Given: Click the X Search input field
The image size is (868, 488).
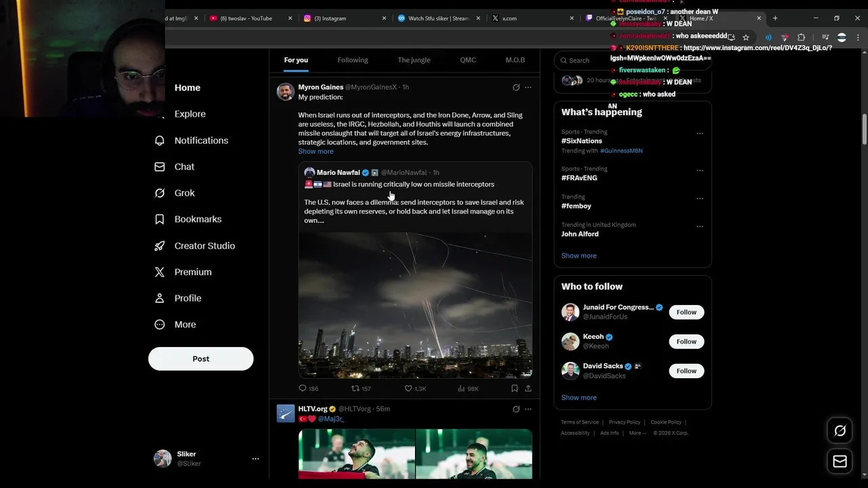Looking at the screenshot, I should point(633,60).
